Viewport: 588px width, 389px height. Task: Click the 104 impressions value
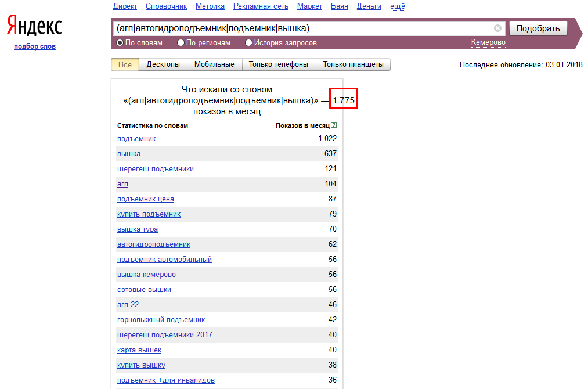click(x=330, y=184)
